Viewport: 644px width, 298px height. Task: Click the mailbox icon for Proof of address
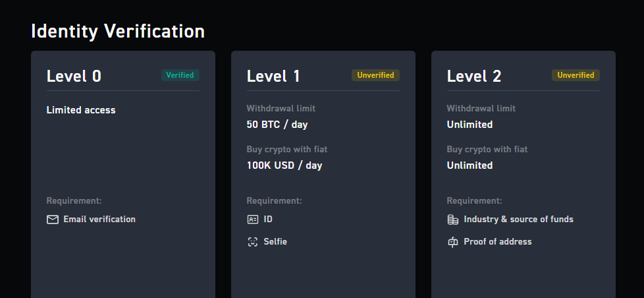tap(452, 242)
